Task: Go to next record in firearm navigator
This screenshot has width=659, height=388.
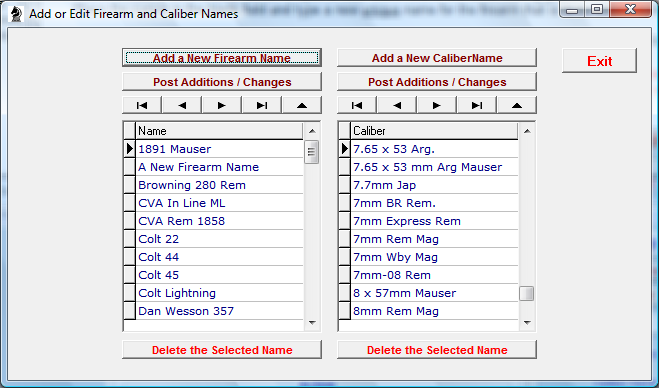Action: pos(222,105)
